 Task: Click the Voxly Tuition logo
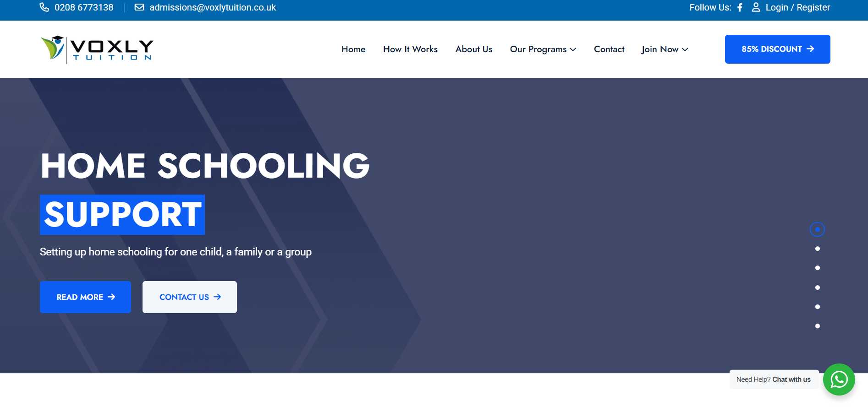[x=97, y=49]
